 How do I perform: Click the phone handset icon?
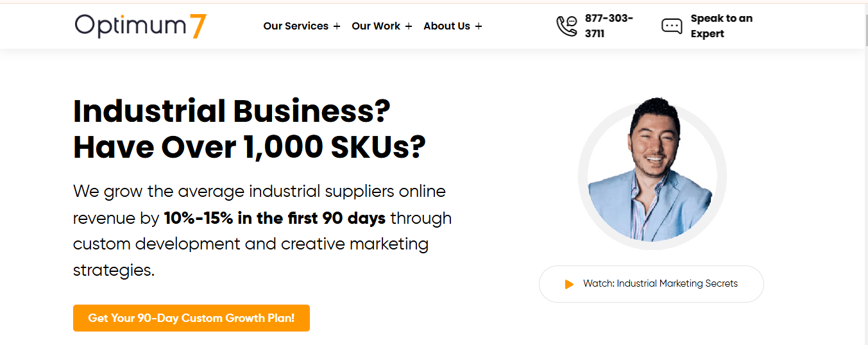566,26
